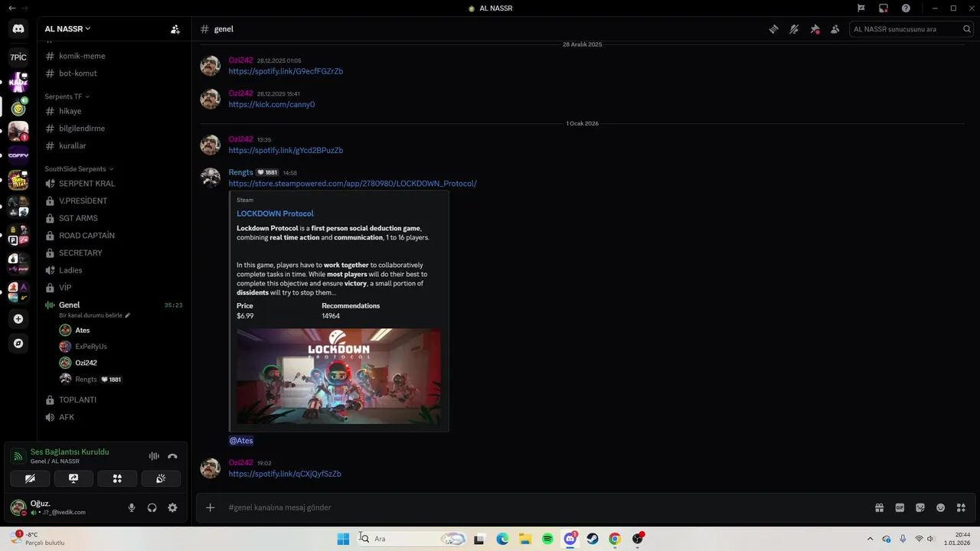980x551 pixels.
Task: Open Steam store LOCKDOWN_Protocol URL
Action: coord(352,184)
